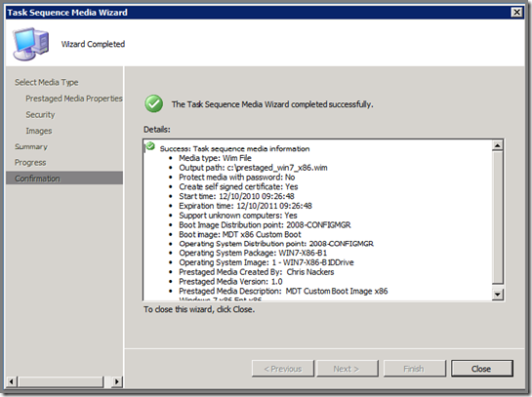Click the details box scroll down arrow

point(498,295)
